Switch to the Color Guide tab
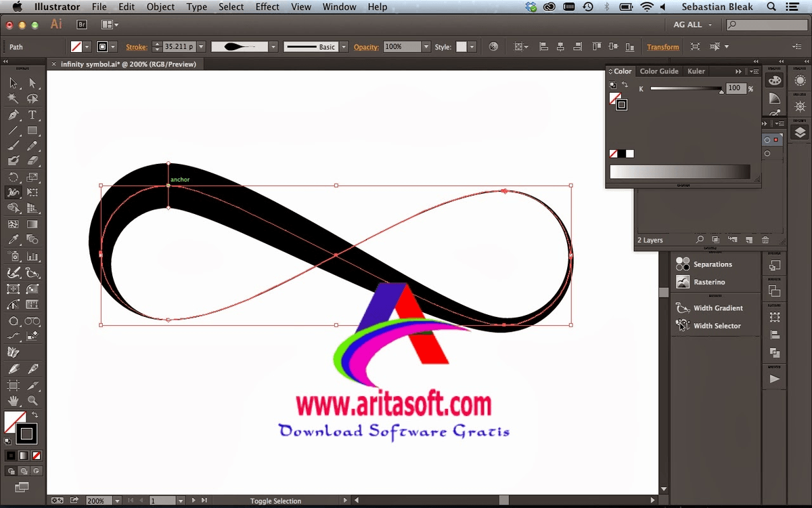Image resolution: width=812 pixels, height=508 pixels. (658, 71)
